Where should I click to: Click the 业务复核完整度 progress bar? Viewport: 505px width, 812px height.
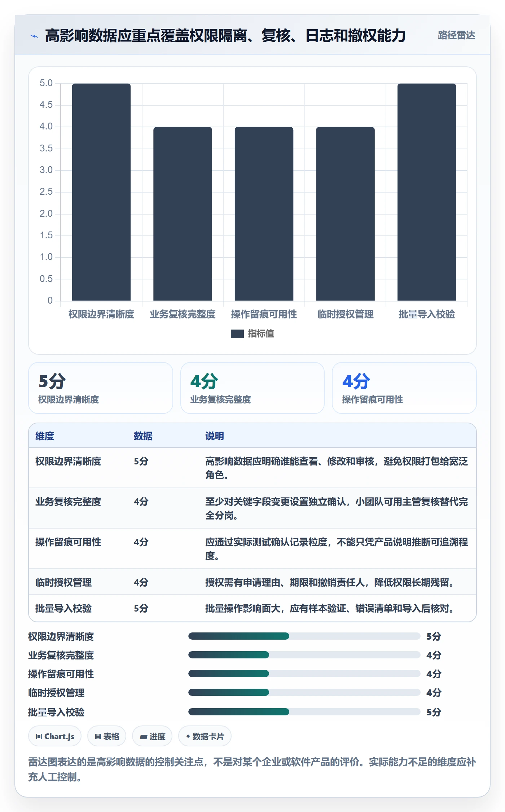click(x=304, y=655)
